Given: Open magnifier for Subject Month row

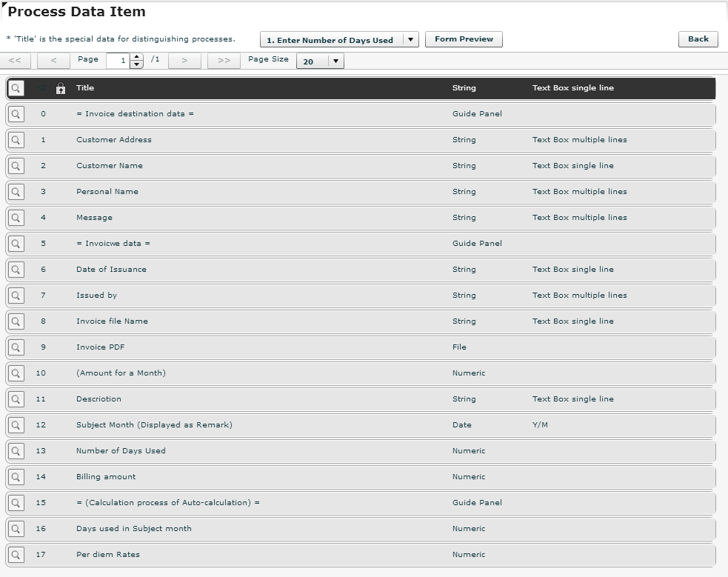Looking at the screenshot, I should 16,425.
